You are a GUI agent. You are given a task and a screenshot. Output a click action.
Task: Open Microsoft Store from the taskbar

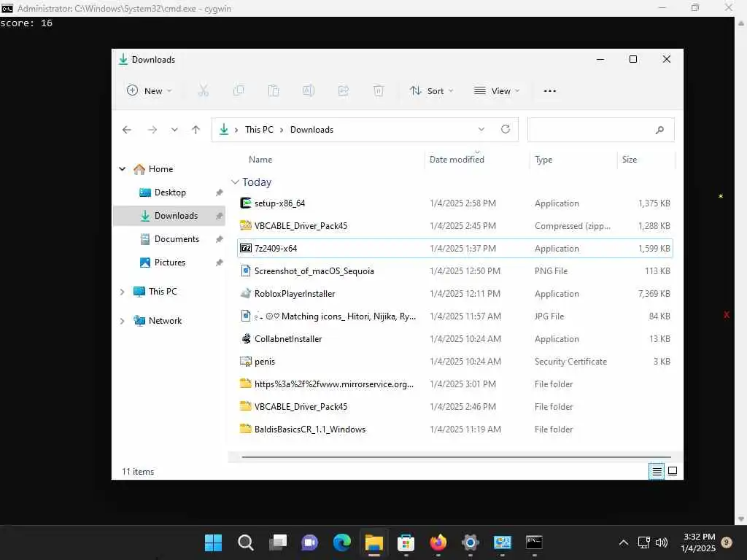click(406, 542)
